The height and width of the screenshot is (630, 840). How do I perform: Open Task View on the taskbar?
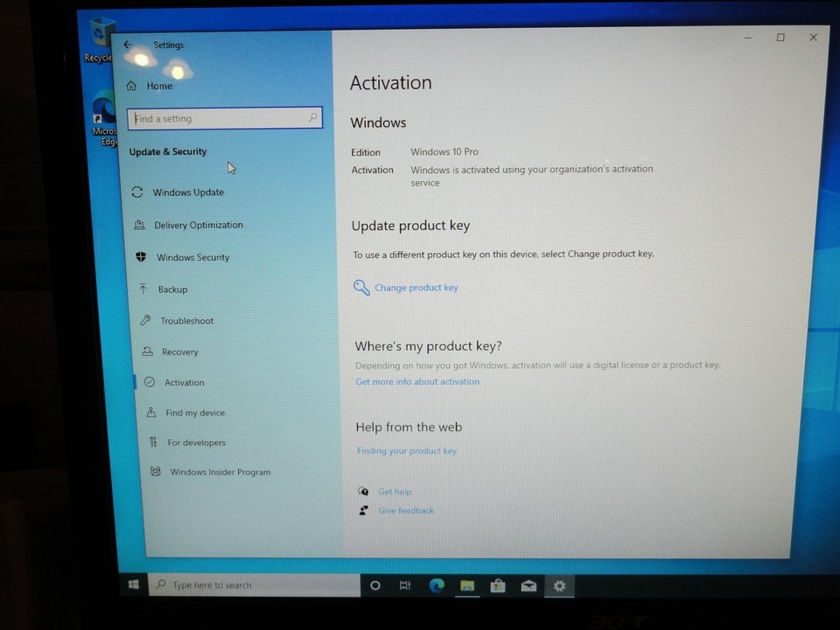(x=405, y=585)
